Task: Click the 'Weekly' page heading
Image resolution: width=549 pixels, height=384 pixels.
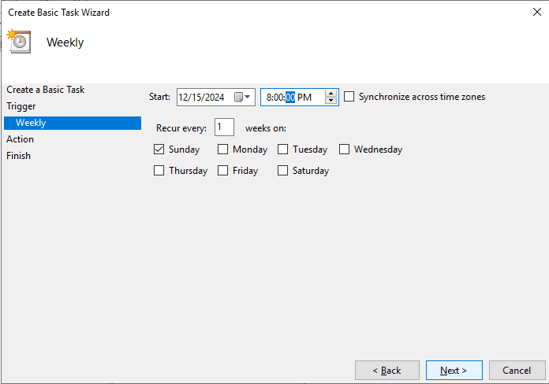Action: coord(65,42)
